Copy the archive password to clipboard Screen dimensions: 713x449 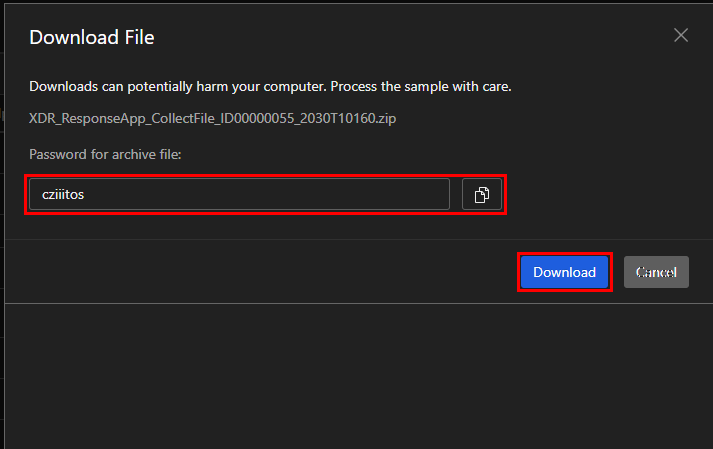point(481,195)
